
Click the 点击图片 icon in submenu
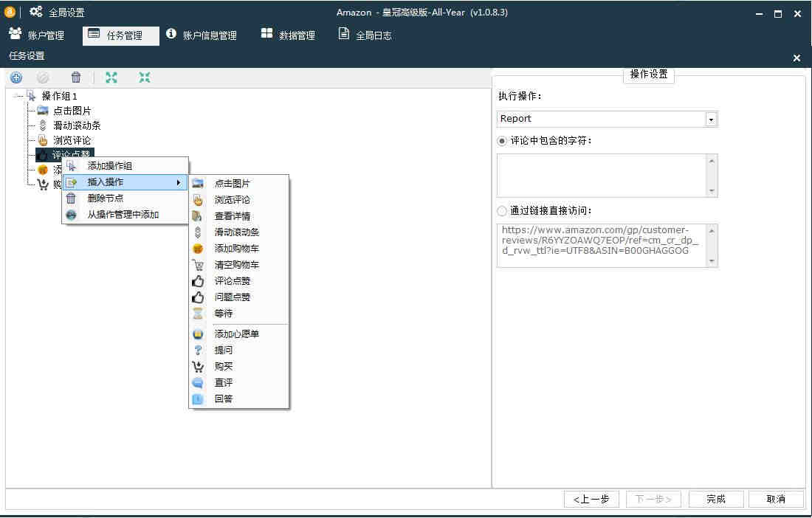pyautogui.click(x=198, y=183)
